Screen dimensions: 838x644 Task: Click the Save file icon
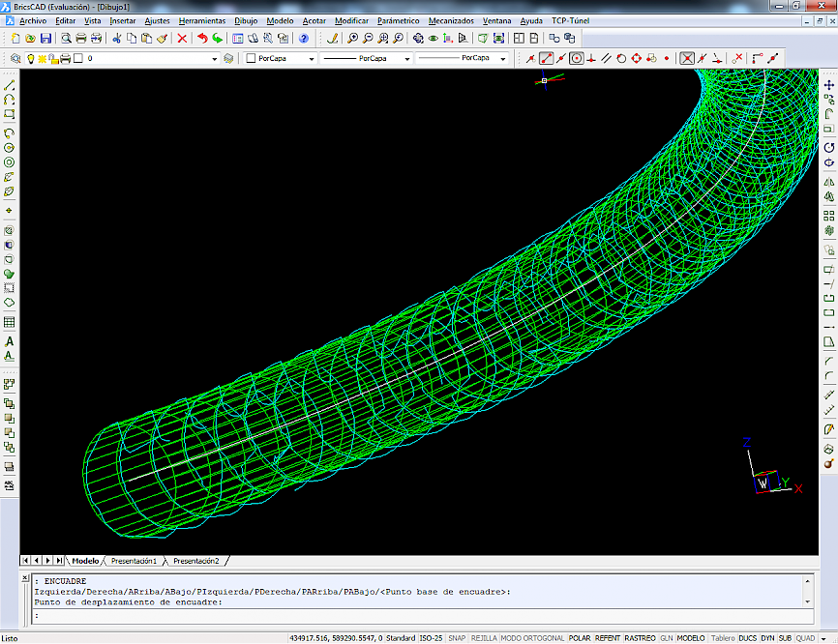tap(45, 39)
